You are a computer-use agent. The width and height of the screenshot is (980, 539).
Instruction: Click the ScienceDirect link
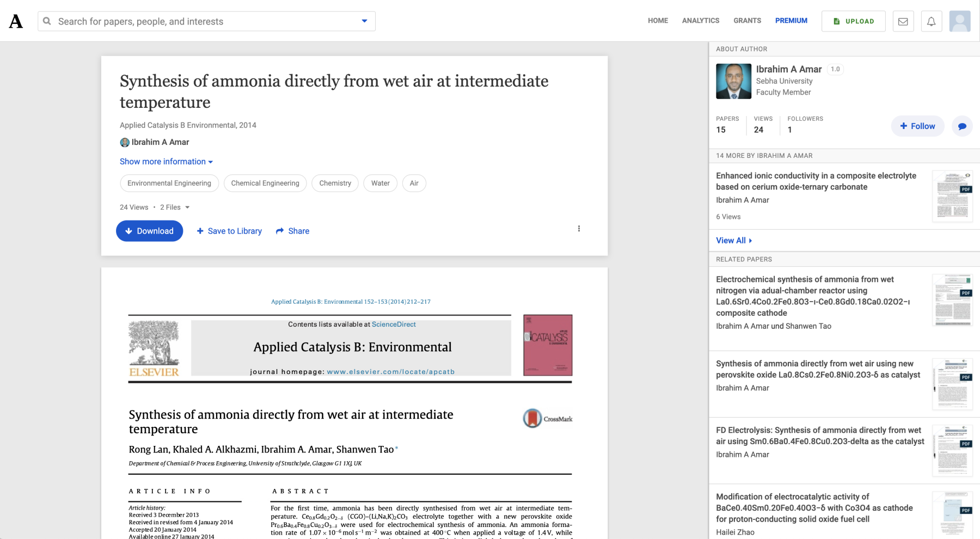[394, 324]
